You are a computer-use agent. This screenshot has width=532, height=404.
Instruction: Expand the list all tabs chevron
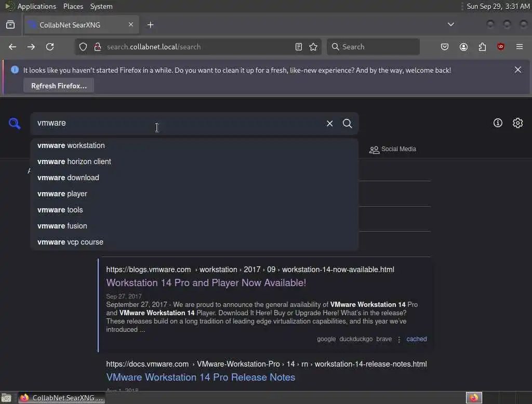click(x=450, y=24)
